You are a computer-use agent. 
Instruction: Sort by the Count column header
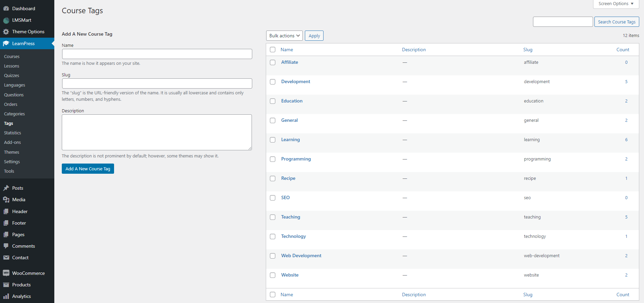(623, 50)
